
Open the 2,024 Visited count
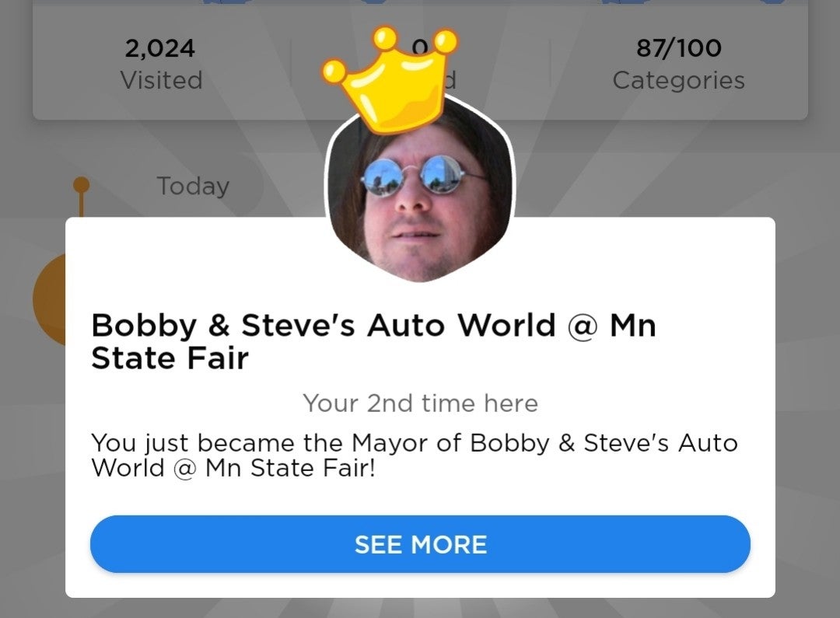(x=160, y=64)
